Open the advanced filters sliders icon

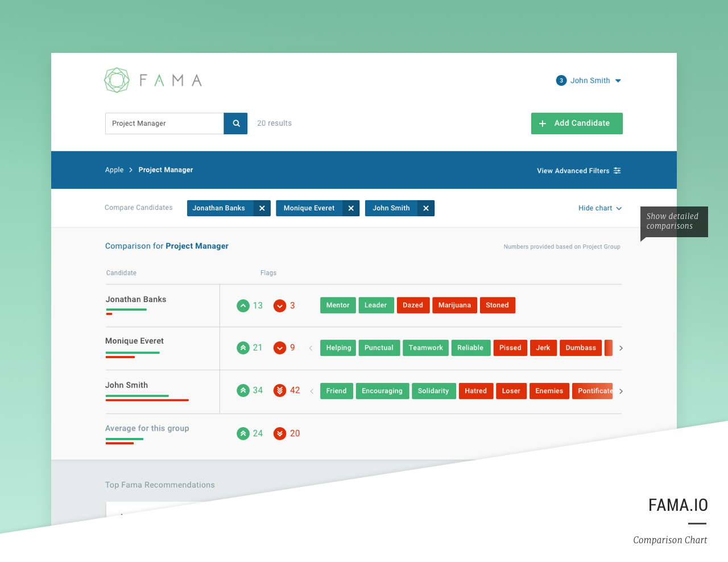pyautogui.click(x=617, y=171)
